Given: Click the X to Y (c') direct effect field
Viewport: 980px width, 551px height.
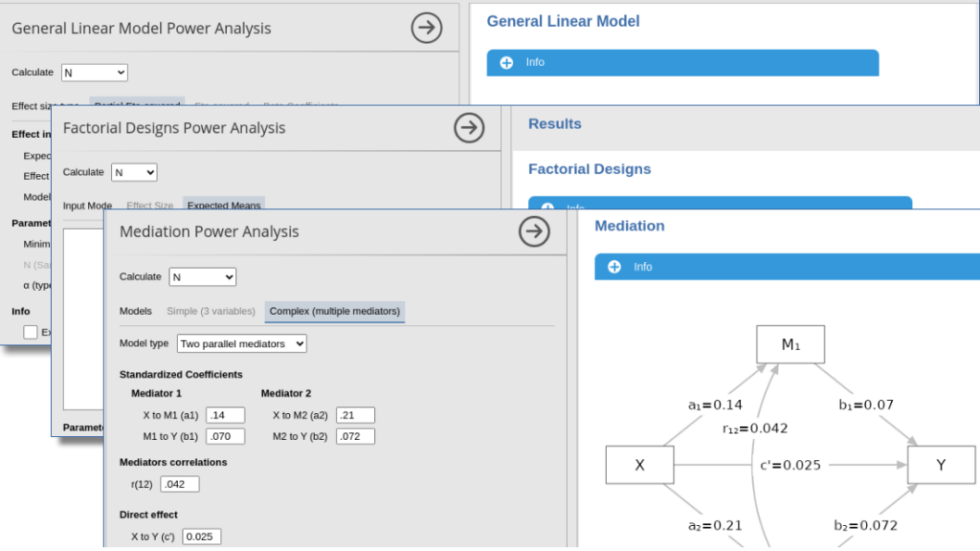Looking at the screenshot, I should [201, 536].
